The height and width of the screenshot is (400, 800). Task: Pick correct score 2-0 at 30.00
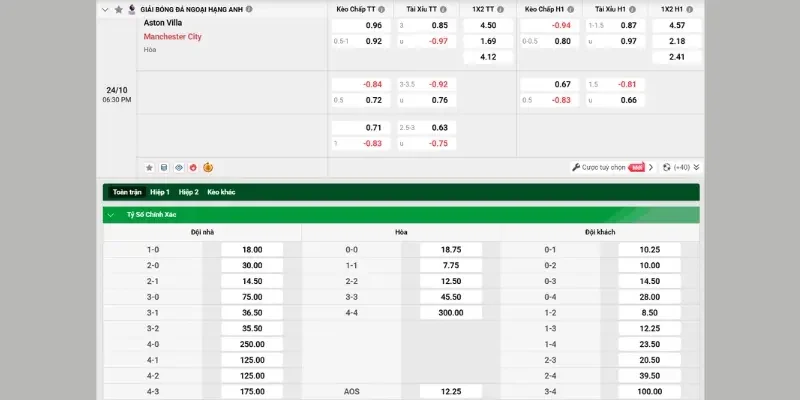[x=252, y=266]
